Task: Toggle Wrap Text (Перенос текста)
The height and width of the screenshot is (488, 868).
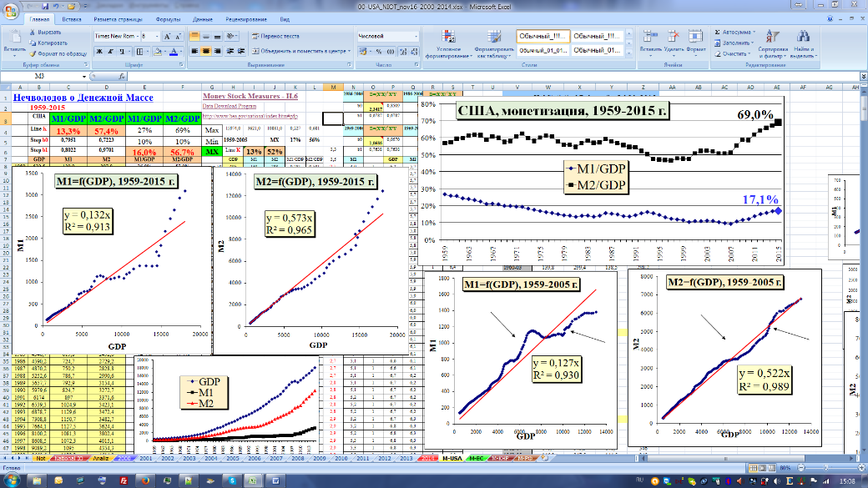Action: tap(275, 37)
